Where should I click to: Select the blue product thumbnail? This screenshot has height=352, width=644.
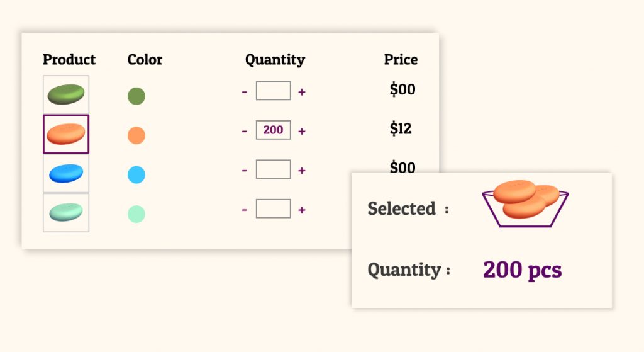66,173
